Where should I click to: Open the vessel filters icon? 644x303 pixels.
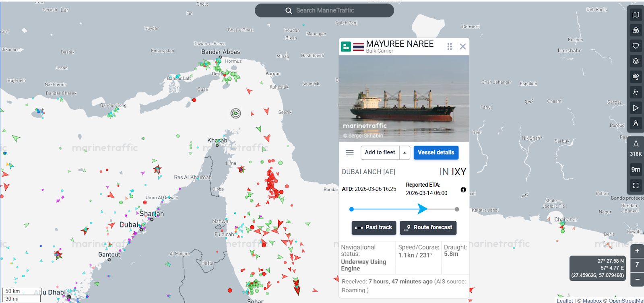[636, 31]
